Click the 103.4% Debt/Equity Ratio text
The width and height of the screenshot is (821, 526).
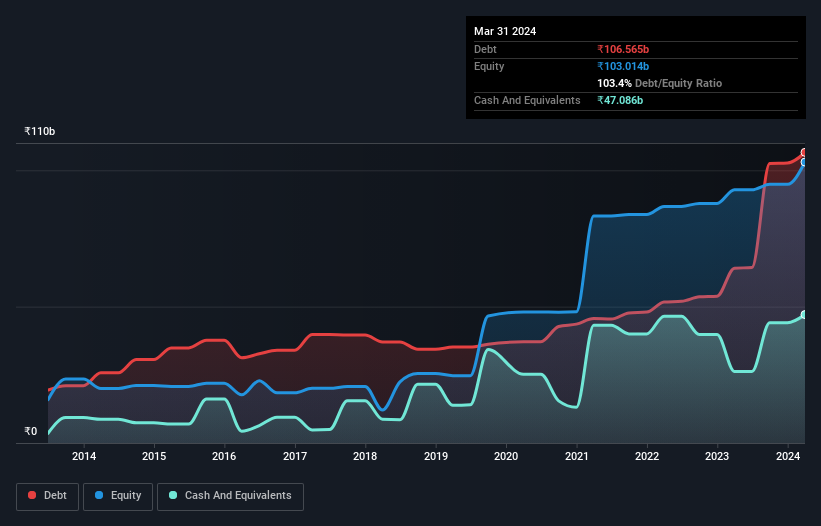tap(659, 83)
